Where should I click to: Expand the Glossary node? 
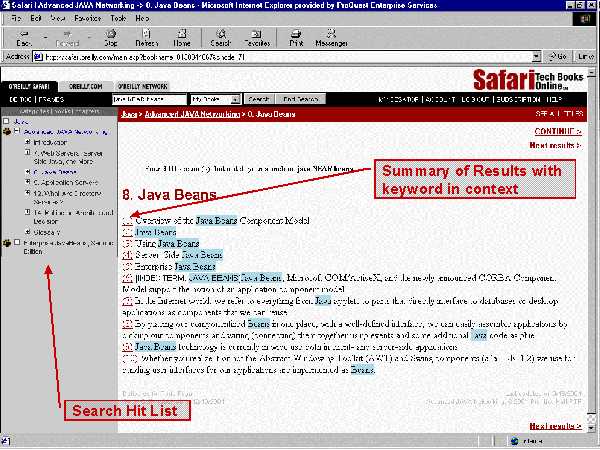click(28, 232)
